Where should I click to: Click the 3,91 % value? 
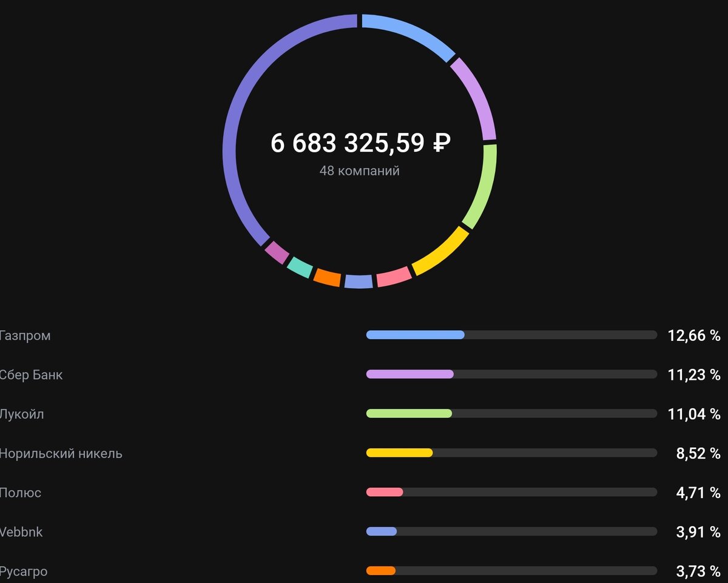coord(698,532)
